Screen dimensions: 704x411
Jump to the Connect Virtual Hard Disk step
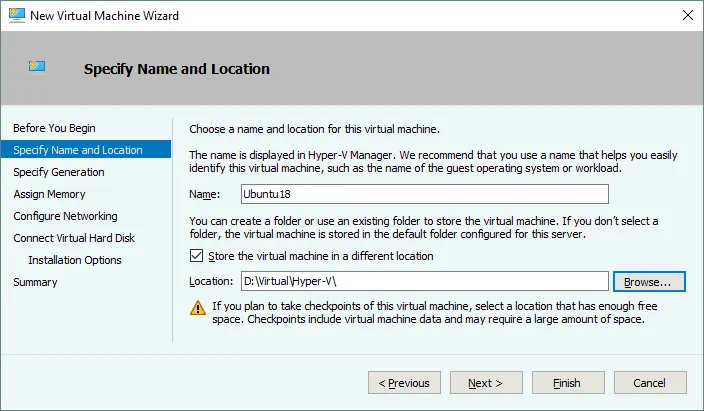tap(74, 238)
